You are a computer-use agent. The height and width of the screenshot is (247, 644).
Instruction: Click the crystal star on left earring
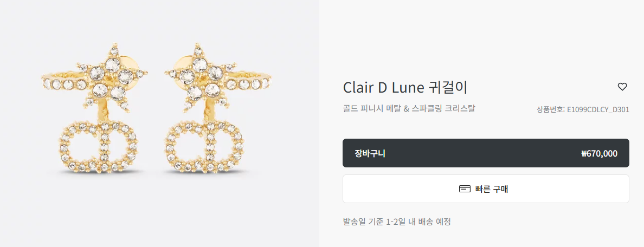[x=113, y=78]
